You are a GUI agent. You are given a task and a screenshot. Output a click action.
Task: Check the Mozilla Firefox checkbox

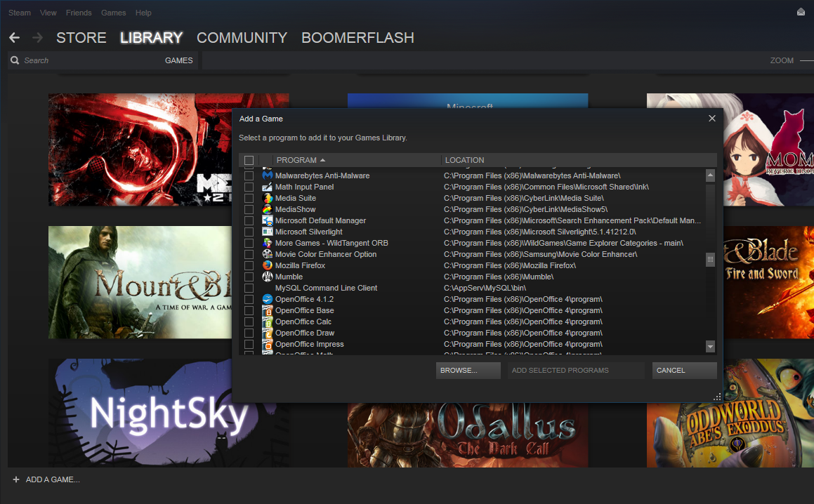[249, 265]
